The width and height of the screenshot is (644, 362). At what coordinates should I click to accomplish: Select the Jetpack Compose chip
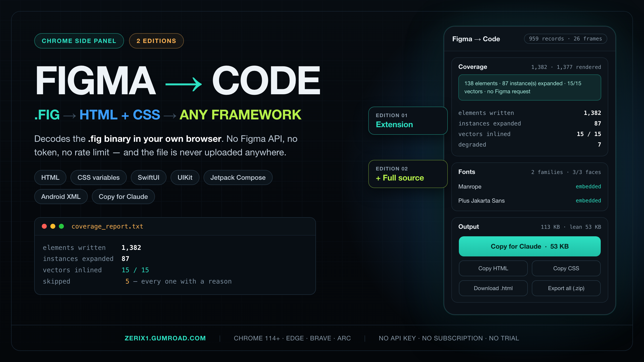pyautogui.click(x=238, y=177)
